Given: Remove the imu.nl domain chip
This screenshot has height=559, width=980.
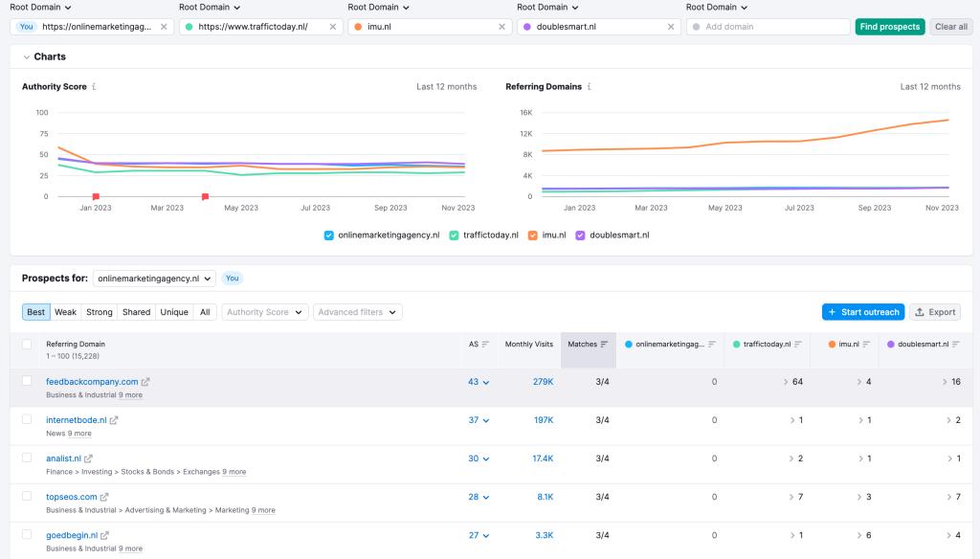Looking at the screenshot, I should pos(501,27).
